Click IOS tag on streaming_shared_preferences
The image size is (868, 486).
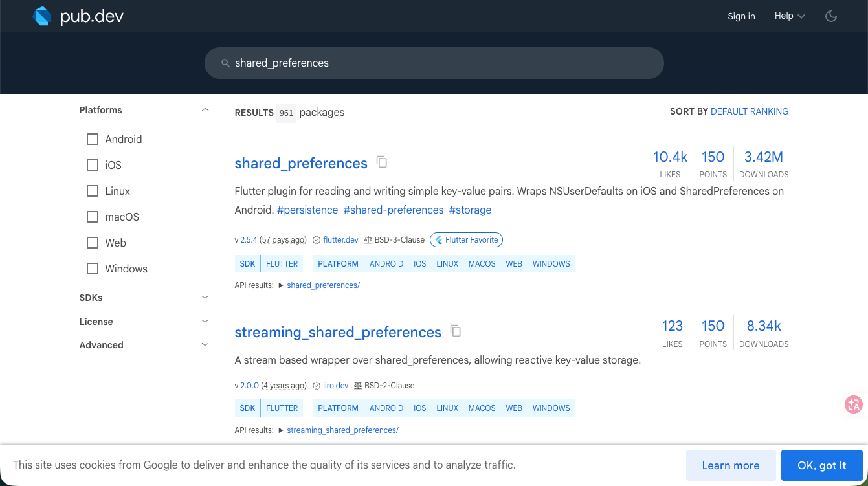coord(420,408)
